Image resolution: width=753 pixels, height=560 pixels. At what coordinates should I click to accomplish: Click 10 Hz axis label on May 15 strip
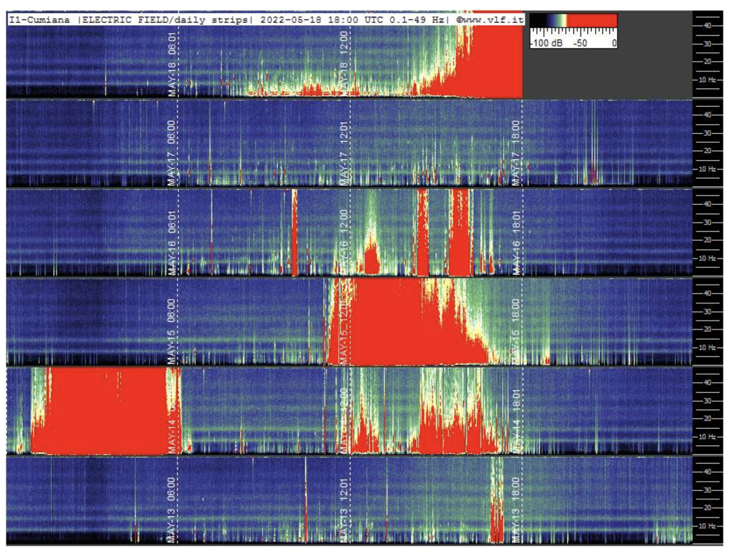point(707,347)
